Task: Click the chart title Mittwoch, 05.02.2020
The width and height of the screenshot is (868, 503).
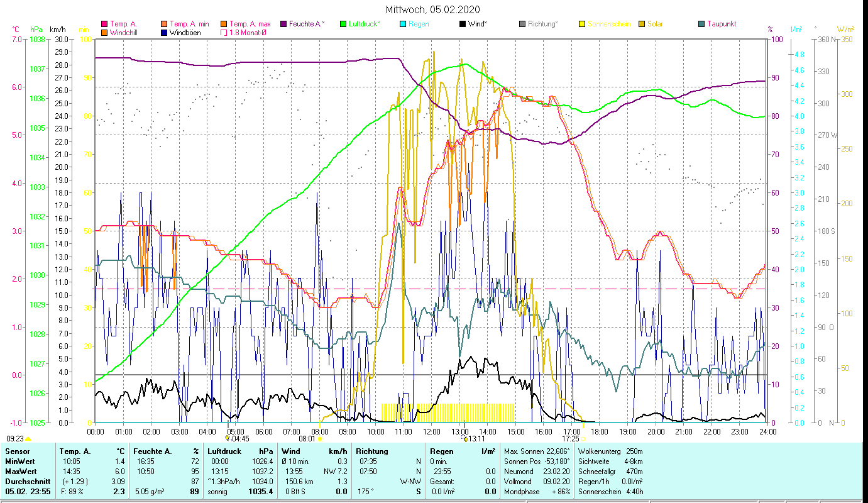Action: [433, 9]
